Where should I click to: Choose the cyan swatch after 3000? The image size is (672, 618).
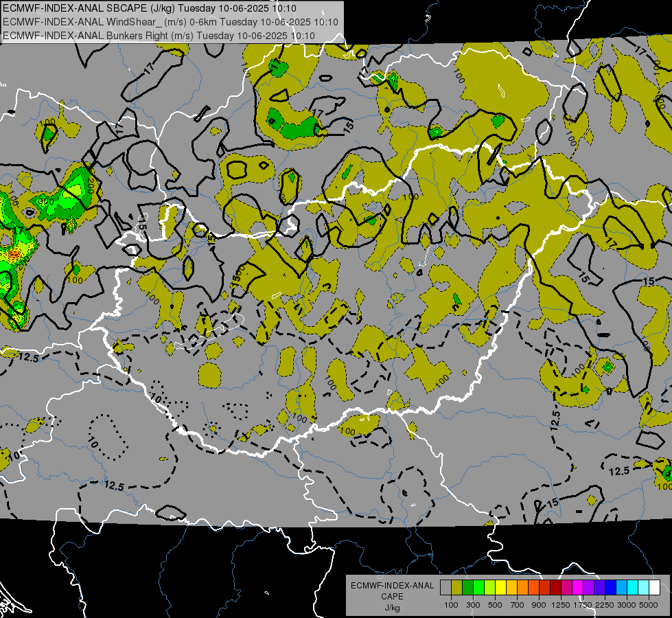click(633, 587)
